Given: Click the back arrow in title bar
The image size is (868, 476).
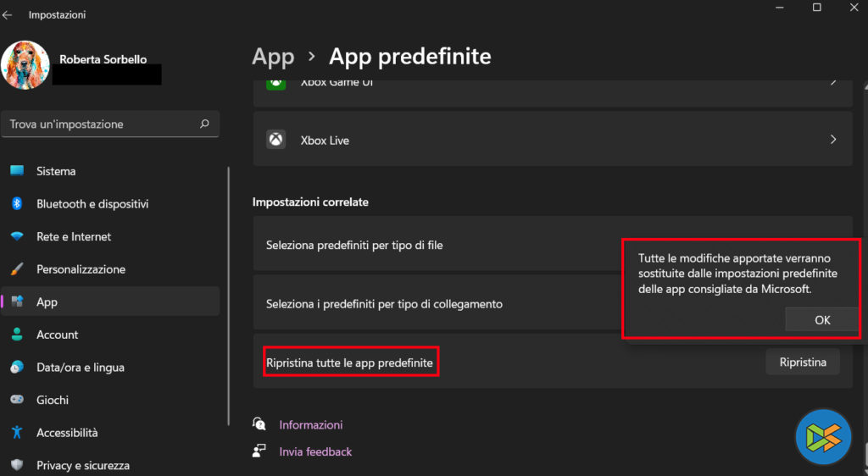Looking at the screenshot, I should coord(8,15).
